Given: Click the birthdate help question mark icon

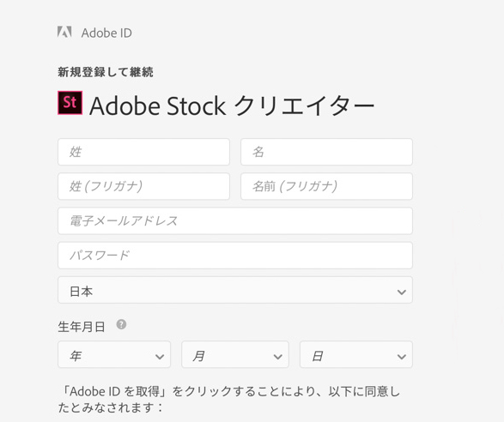Looking at the screenshot, I should coord(121,324).
